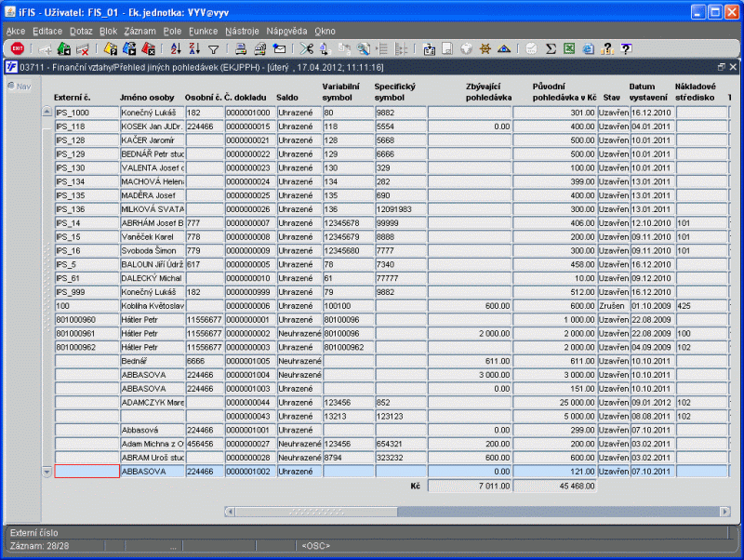Image resolution: width=744 pixels, height=560 pixels.
Task: Open the Nástroje menu
Action: [242, 32]
